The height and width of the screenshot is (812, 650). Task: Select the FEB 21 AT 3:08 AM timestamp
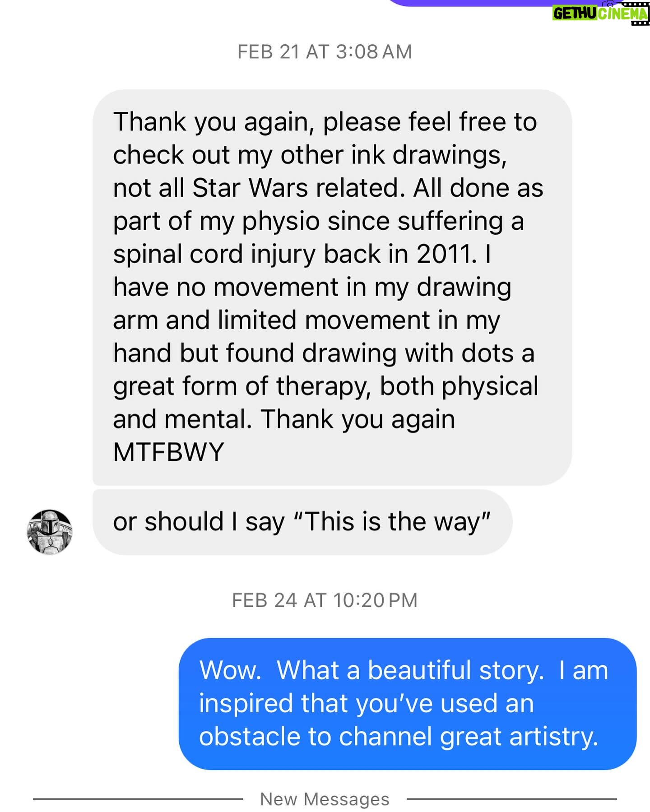(x=325, y=52)
